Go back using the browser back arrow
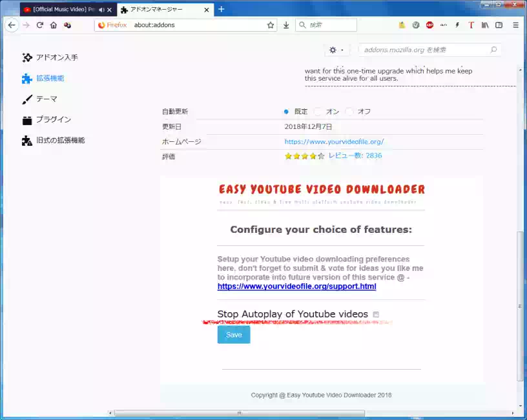Image resolution: width=527 pixels, height=420 pixels. [x=12, y=25]
